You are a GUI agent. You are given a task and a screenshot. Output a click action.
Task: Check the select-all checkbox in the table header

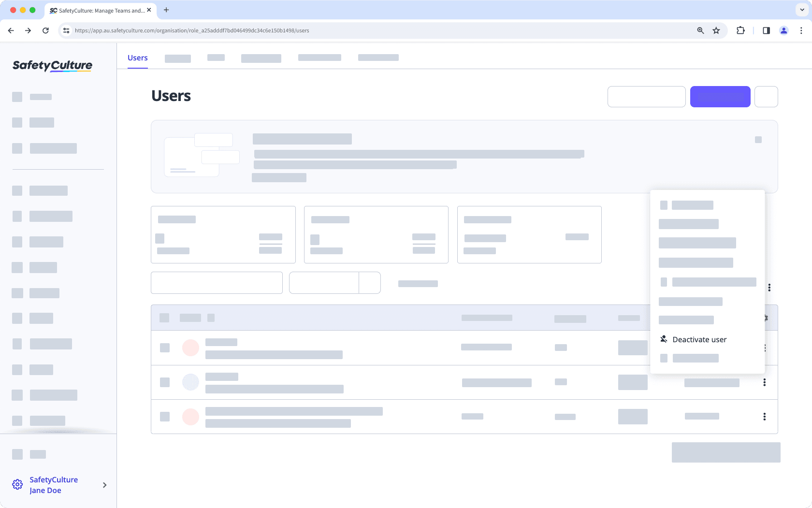tap(164, 318)
